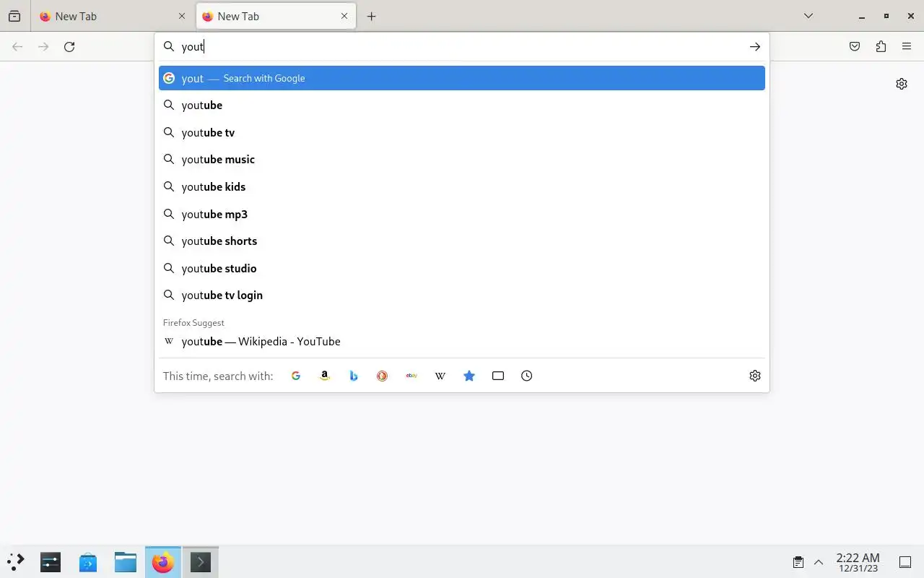This screenshot has width=924, height=578.
Task: Open search settings gear in dropdown
Action: click(x=755, y=376)
